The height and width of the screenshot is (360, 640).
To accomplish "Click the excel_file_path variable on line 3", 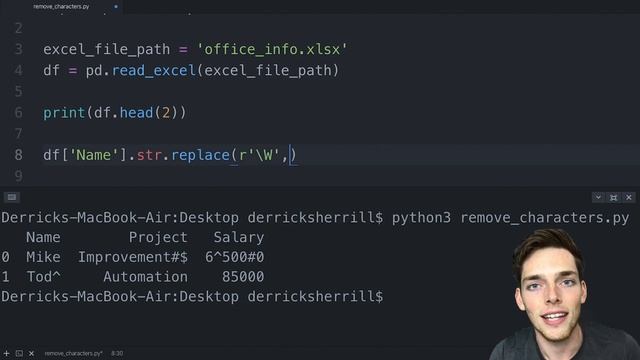I will pos(107,50).
